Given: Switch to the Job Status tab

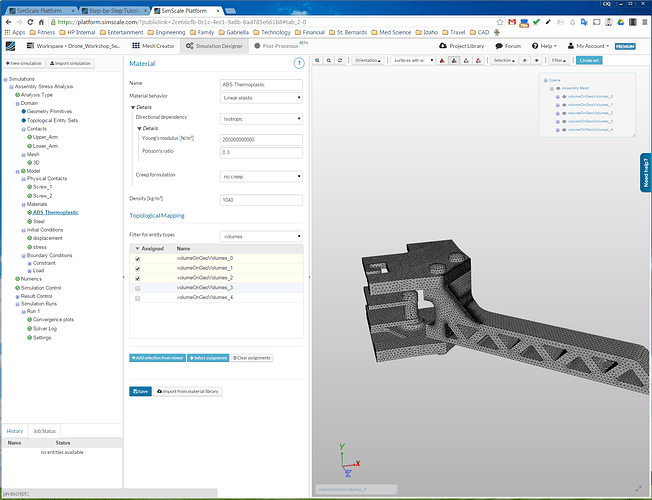Looking at the screenshot, I should click(x=45, y=431).
